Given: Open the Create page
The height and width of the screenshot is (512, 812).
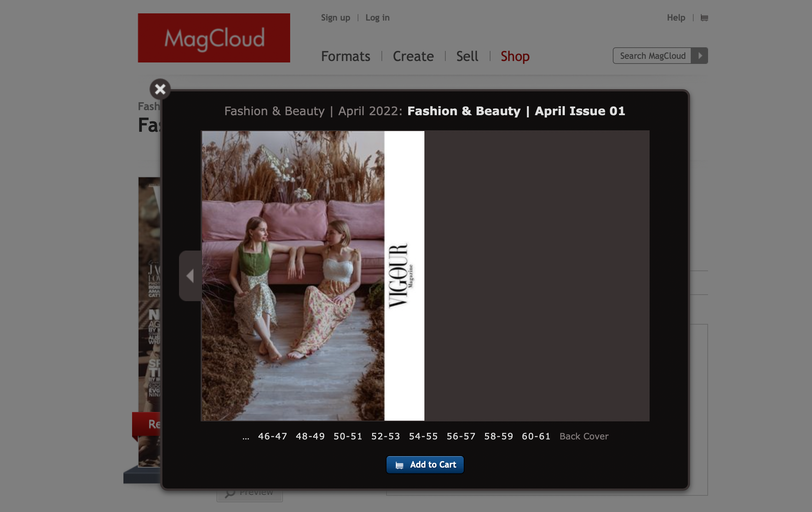Looking at the screenshot, I should coord(413,56).
